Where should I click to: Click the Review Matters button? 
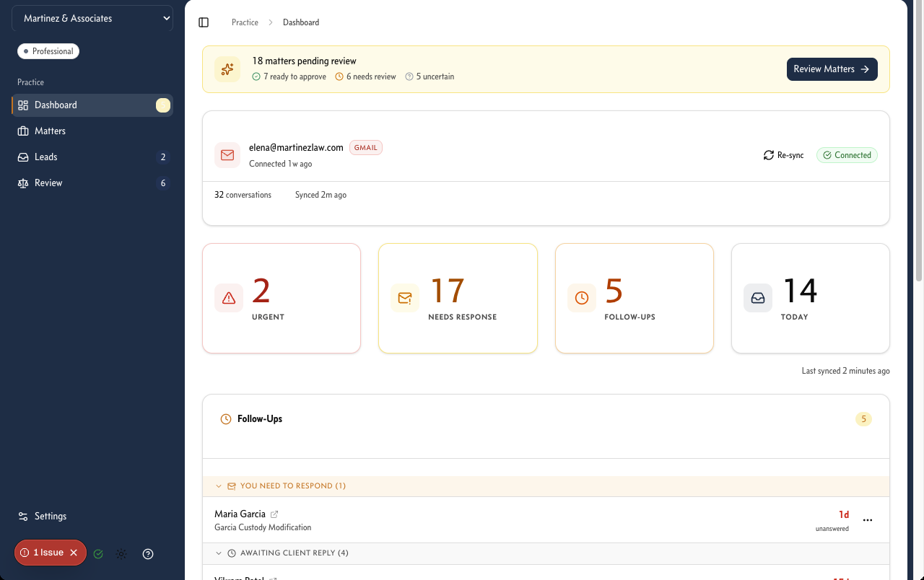pos(832,69)
